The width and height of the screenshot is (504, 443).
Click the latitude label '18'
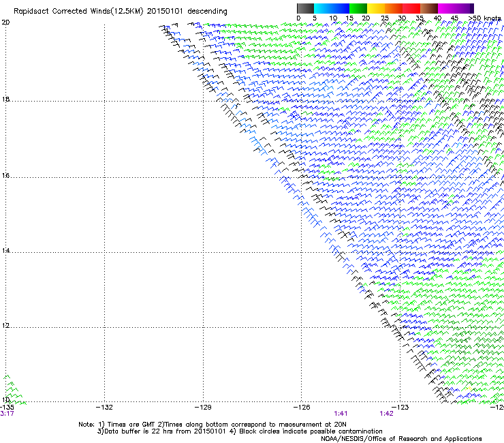pyautogui.click(x=5, y=99)
